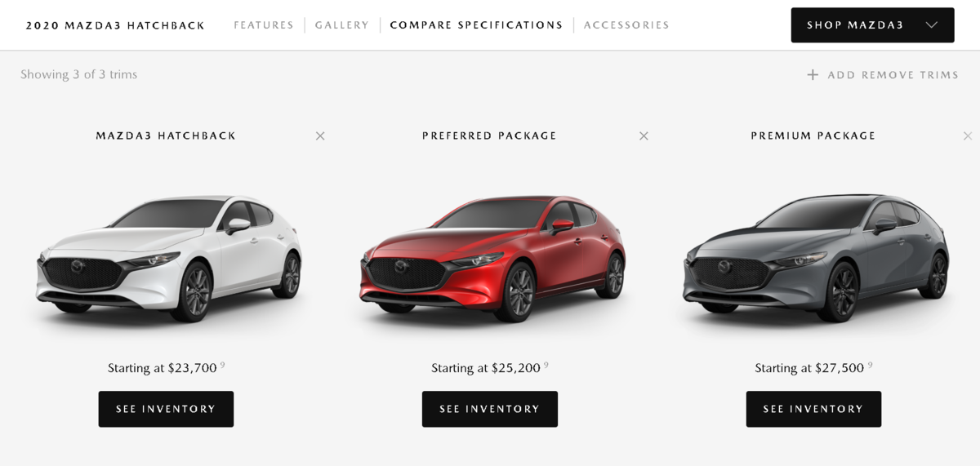Viewport: 980px width, 466px height.
Task: Click the Add Remove Trims text link
Action: [893, 75]
